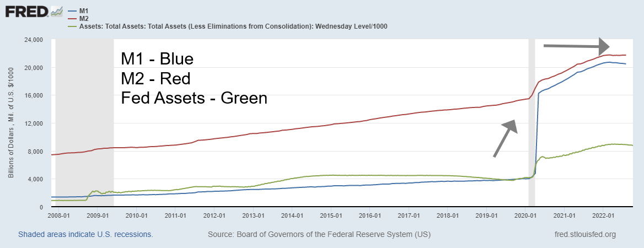This screenshot has height=248, width=644.
Task: Click the 'Fed Assets - Green' annotation text
Action: point(194,99)
